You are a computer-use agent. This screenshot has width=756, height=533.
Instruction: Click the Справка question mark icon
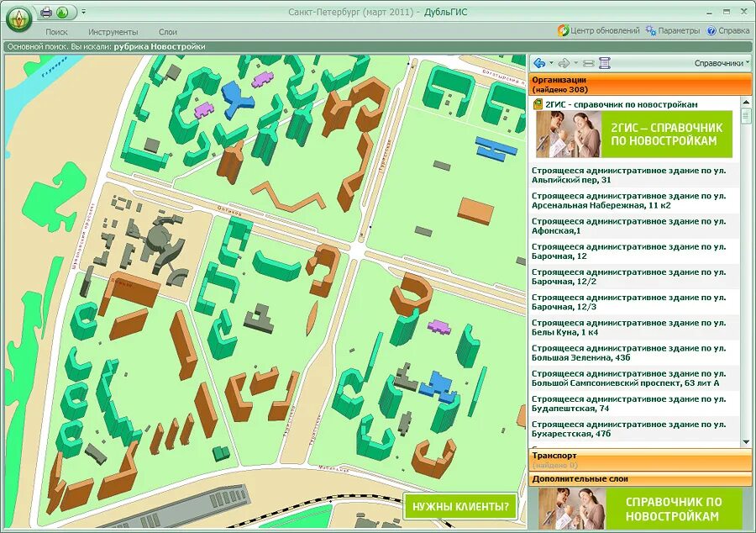coord(711,31)
